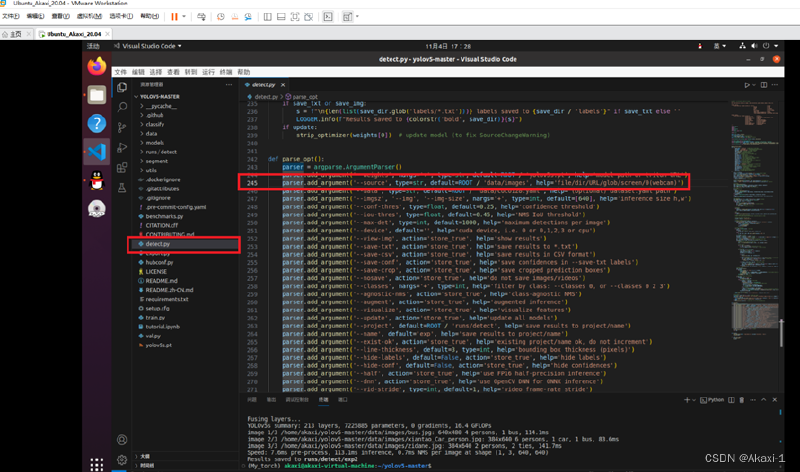
Task: Maximize the terminal panel size
Action: (764, 400)
